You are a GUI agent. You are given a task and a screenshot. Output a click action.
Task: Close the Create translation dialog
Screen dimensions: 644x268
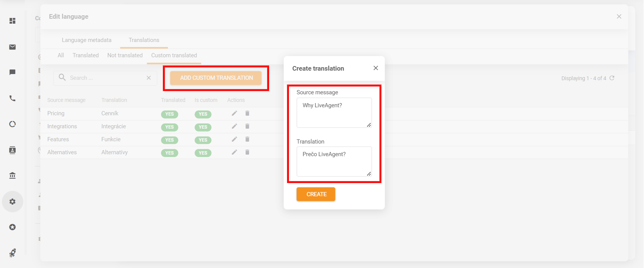376,68
